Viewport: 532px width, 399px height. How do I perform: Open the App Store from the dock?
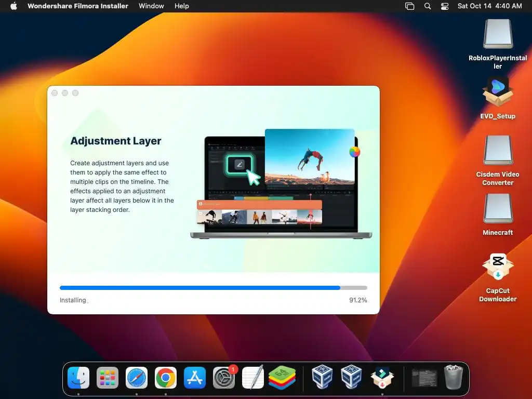195,378
